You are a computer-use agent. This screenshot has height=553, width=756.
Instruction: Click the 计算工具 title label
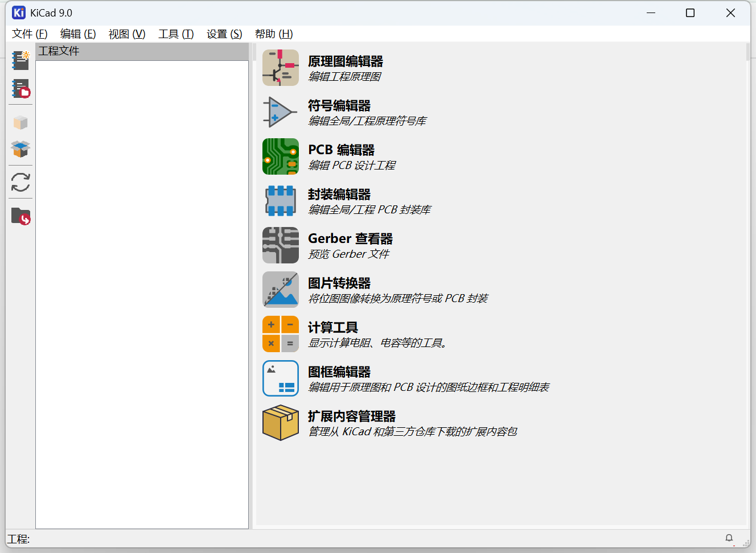(333, 328)
